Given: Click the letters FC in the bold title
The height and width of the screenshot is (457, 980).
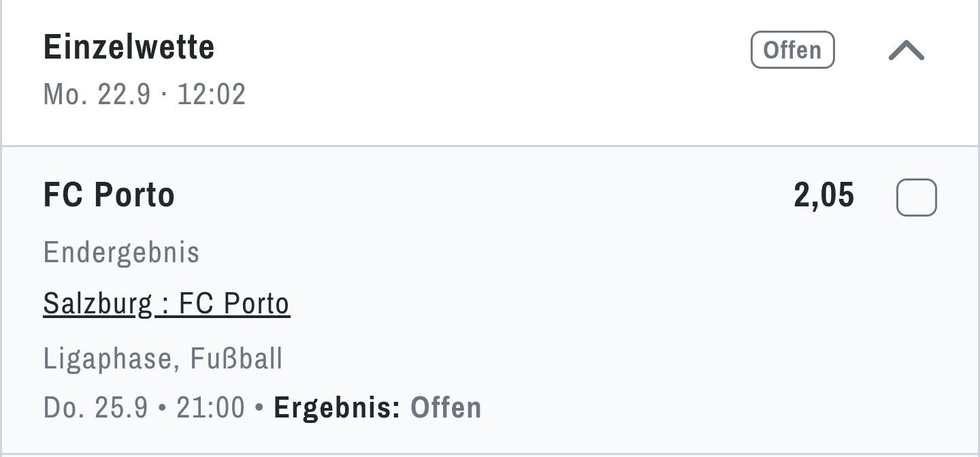Looking at the screenshot, I should 63,195.
